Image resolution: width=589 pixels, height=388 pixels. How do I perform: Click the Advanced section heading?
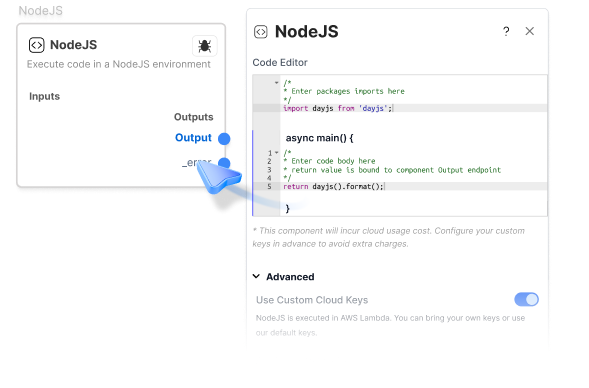pos(290,277)
